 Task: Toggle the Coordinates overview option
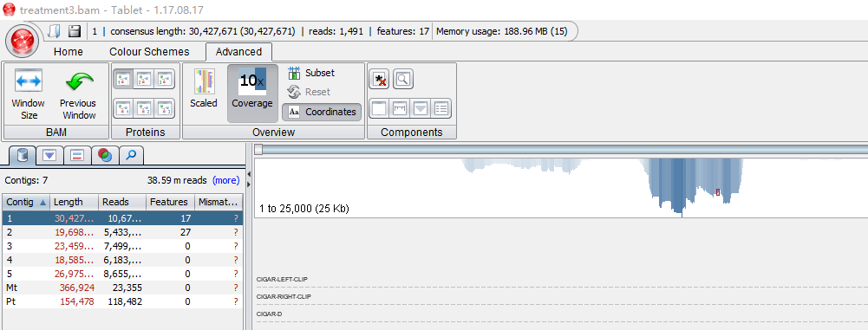pos(322,112)
